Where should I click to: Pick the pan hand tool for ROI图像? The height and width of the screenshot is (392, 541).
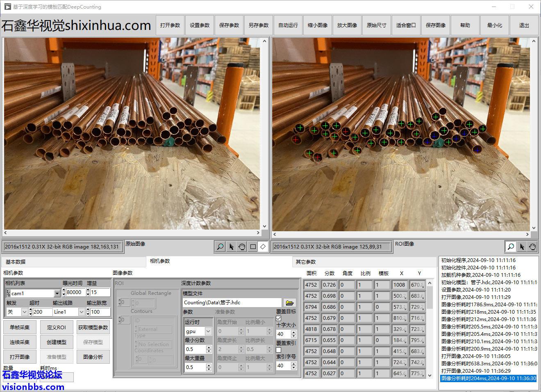532,246
